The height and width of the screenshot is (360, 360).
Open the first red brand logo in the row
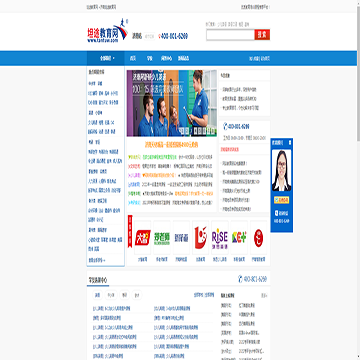point(143,237)
